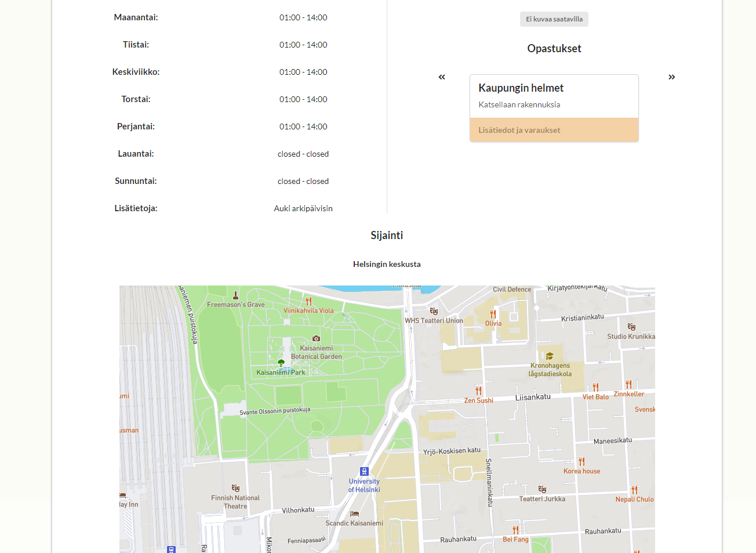Image resolution: width=756 pixels, height=553 pixels.
Task: Select Perjantai opening hours 01:00 - 14:00
Action: coord(303,126)
